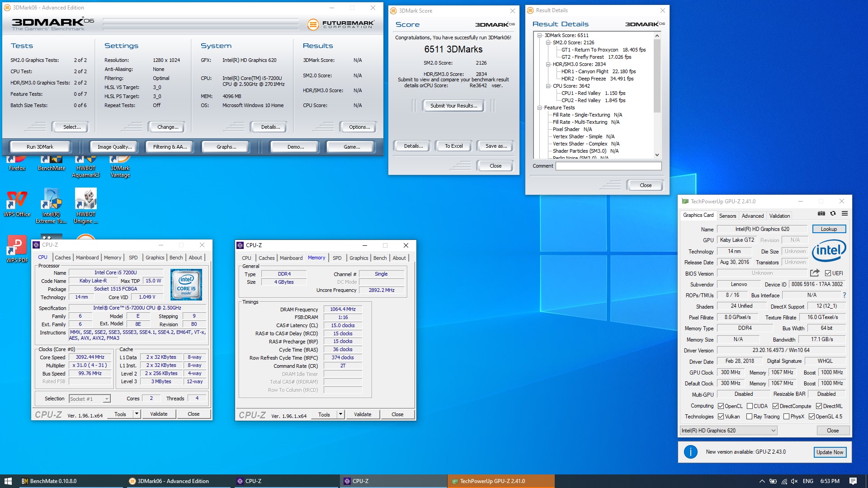Click the Save as button in 3DMark Score
This screenshot has height=488, width=868.
click(495, 146)
